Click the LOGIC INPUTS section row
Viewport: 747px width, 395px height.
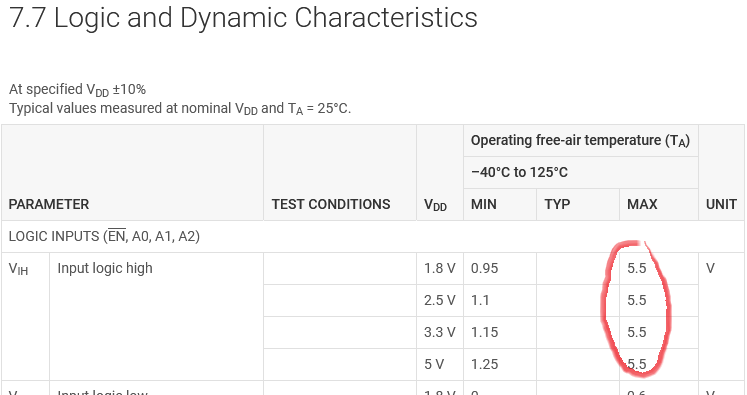point(373,236)
